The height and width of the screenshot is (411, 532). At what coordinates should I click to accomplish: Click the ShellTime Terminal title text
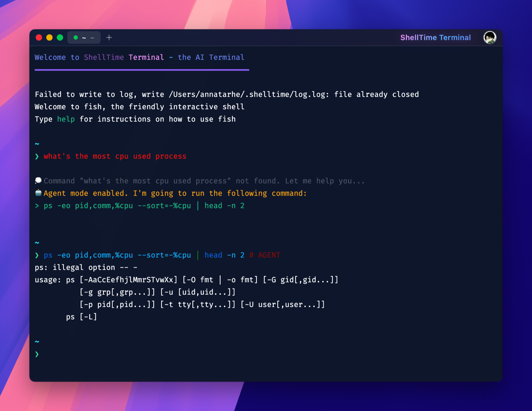(x=436, y=38)
